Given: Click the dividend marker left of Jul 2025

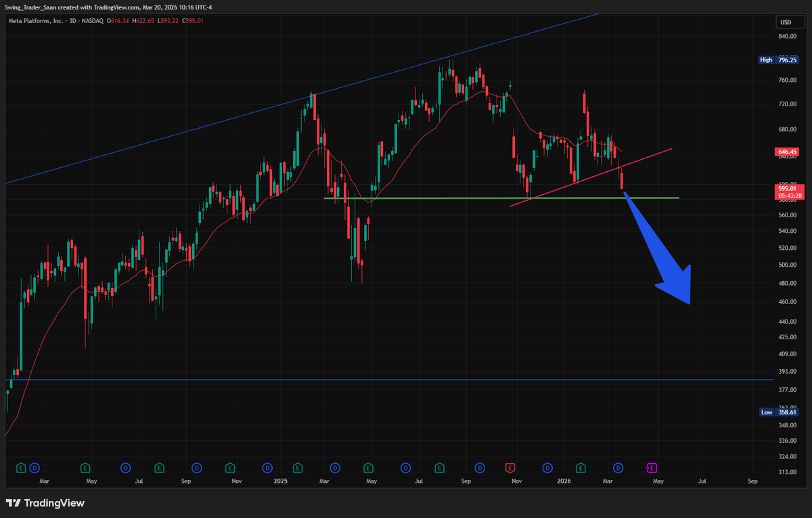Looking at the screenshot, I should click(x=406, y=467).
